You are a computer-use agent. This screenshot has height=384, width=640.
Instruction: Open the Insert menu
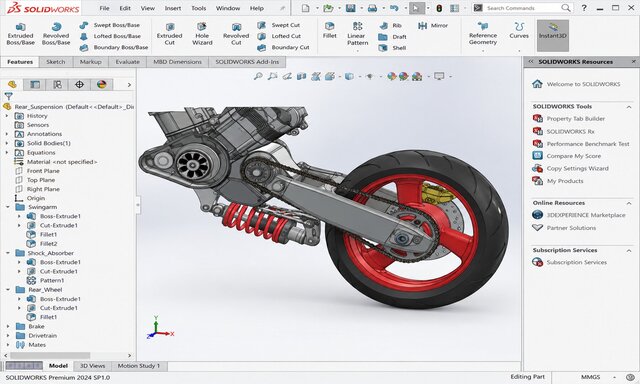(x=173, y=8)
